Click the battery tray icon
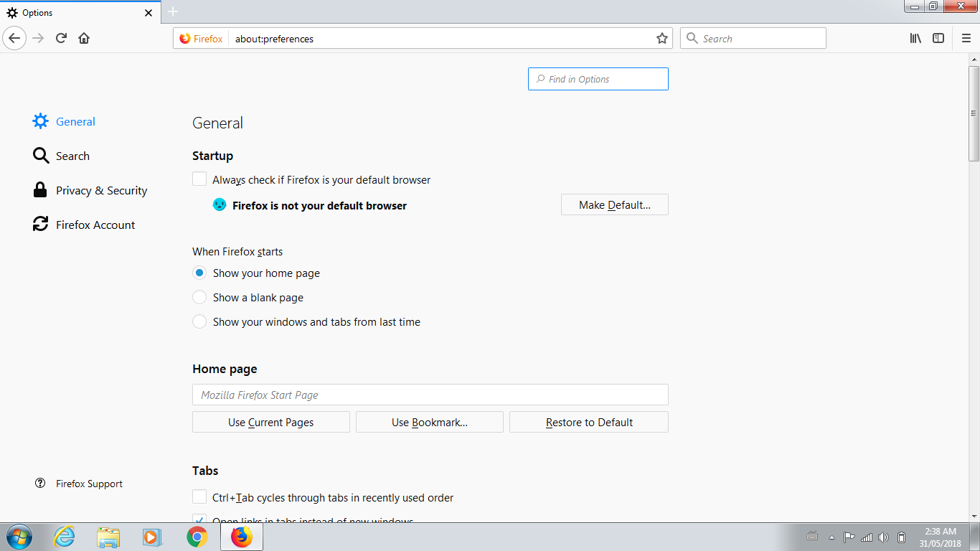Viewport: 980px width, 551px height. (x=902, y=537)
